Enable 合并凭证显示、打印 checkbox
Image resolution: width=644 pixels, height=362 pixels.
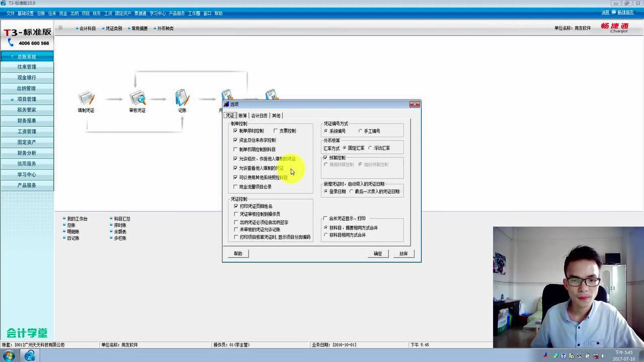(x=326, y=219)
